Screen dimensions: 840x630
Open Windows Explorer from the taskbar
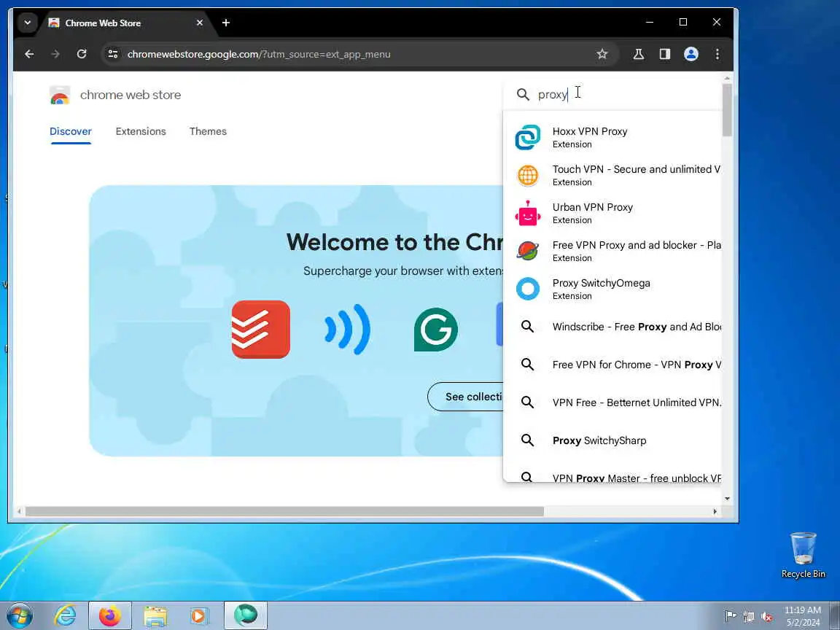(155, 616)
